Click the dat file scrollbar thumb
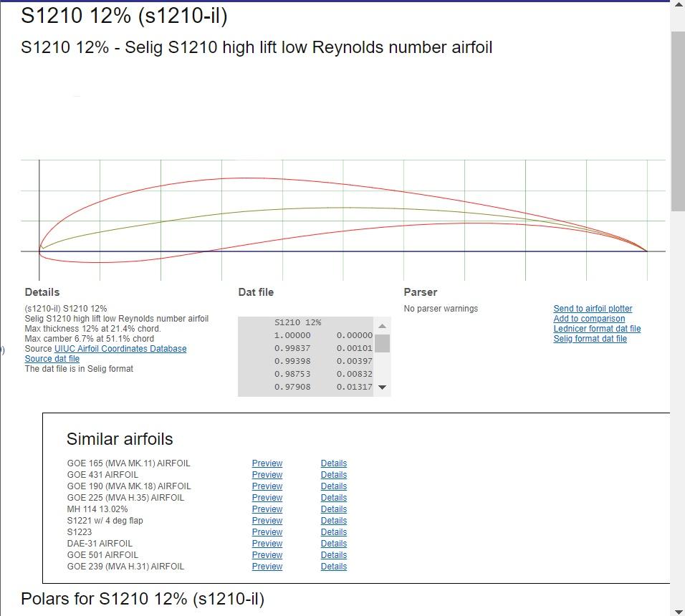The width and height of the screenshot is (685, 616). (382, 343)
